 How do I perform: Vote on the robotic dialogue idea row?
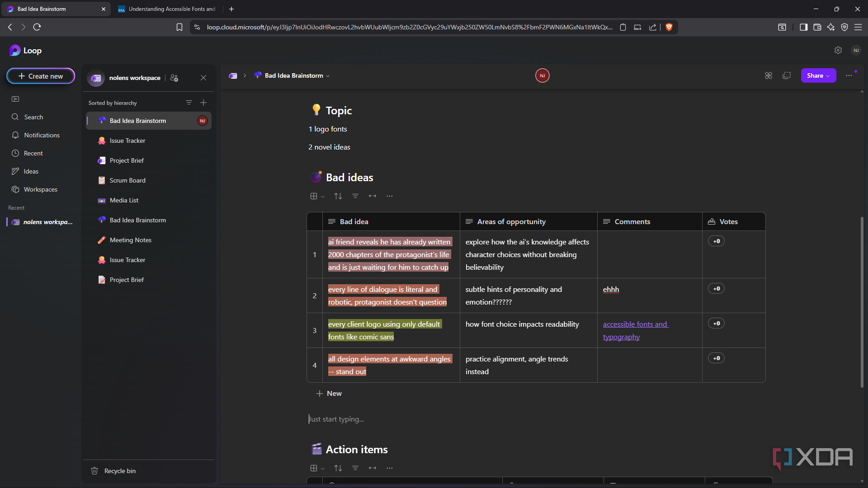click(x=717, y=289)
